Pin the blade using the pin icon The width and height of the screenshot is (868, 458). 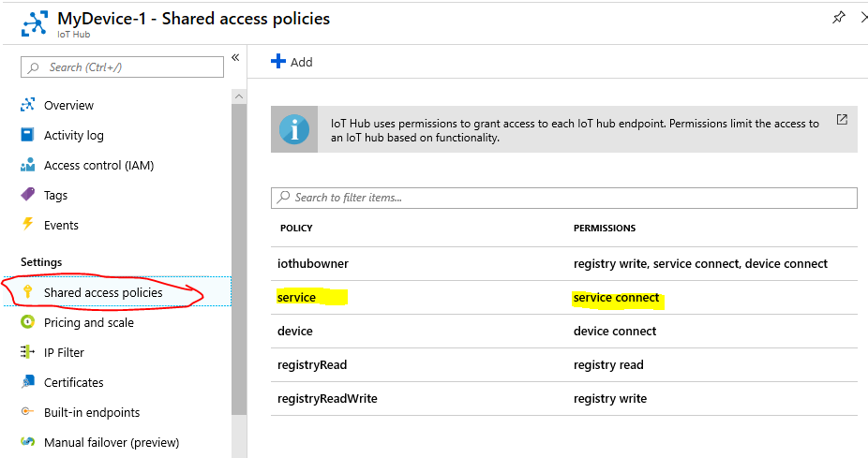[x=839, y=18]
